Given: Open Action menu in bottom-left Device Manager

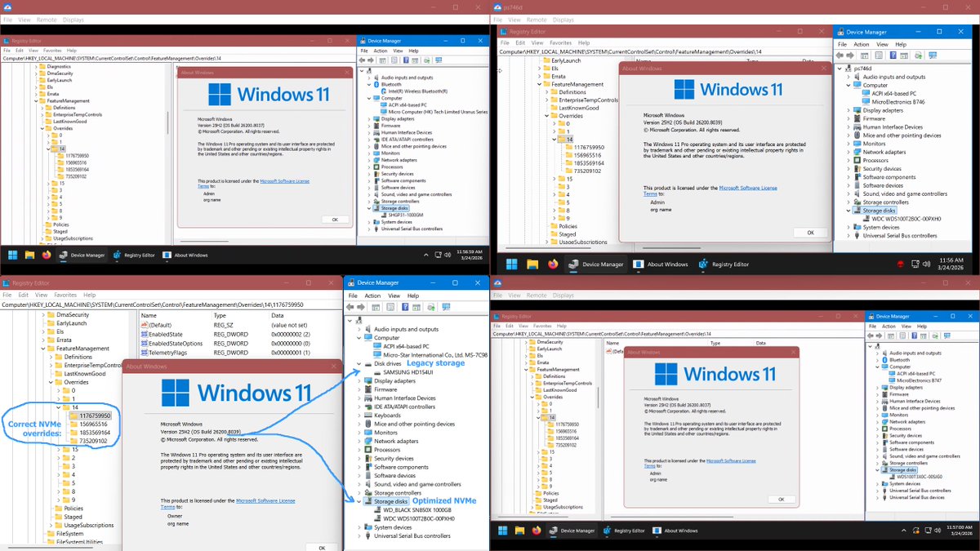Looking at the screenshot, I should tap(372, 295).
